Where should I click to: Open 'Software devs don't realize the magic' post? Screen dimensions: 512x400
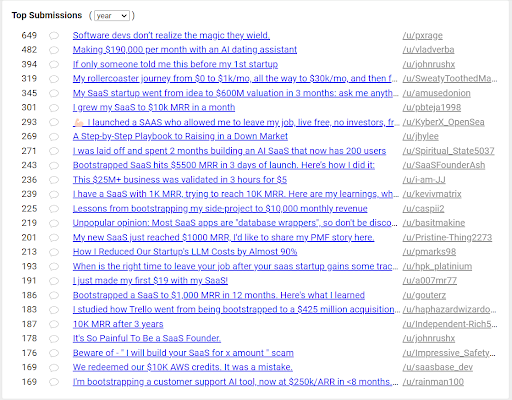pyautogui.click(x=171, y=35)
